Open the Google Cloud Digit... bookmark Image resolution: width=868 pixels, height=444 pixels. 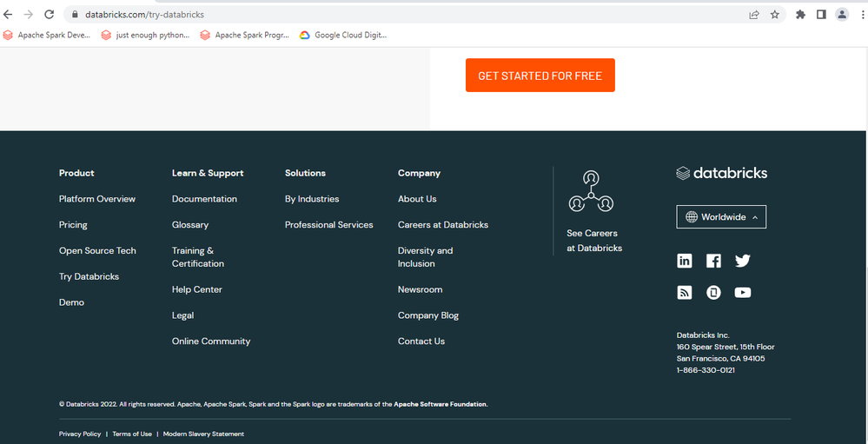pyautogui.click(x=343, y=35)
